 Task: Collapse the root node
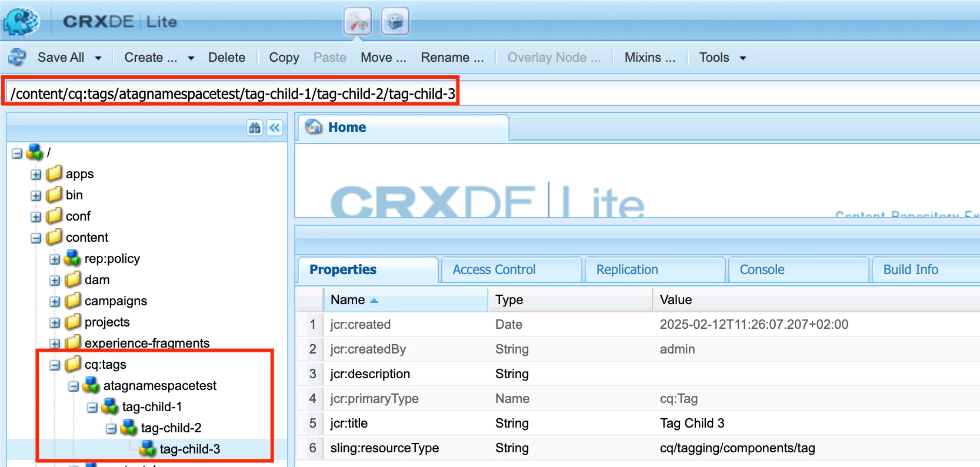pyautogui.click(x=17, y=154)
